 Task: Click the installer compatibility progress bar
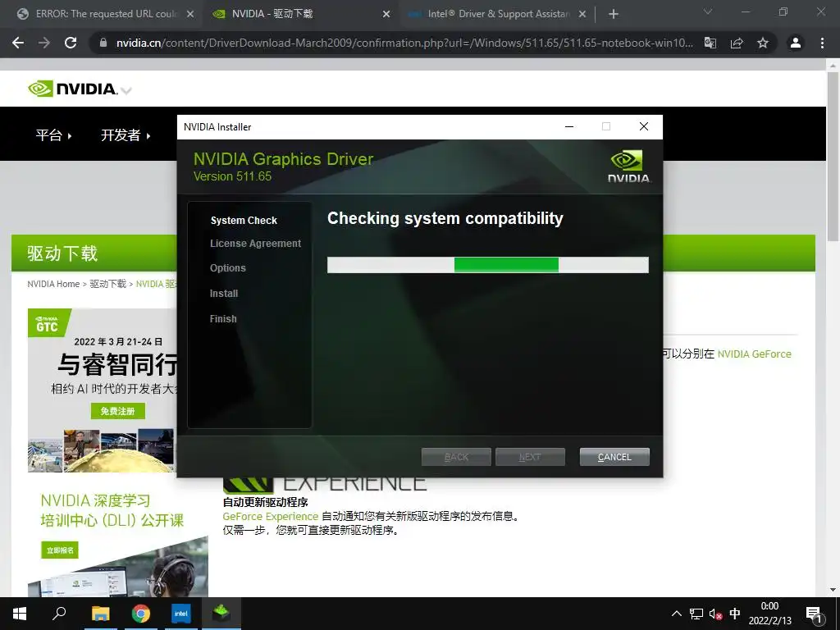point(488,265)
